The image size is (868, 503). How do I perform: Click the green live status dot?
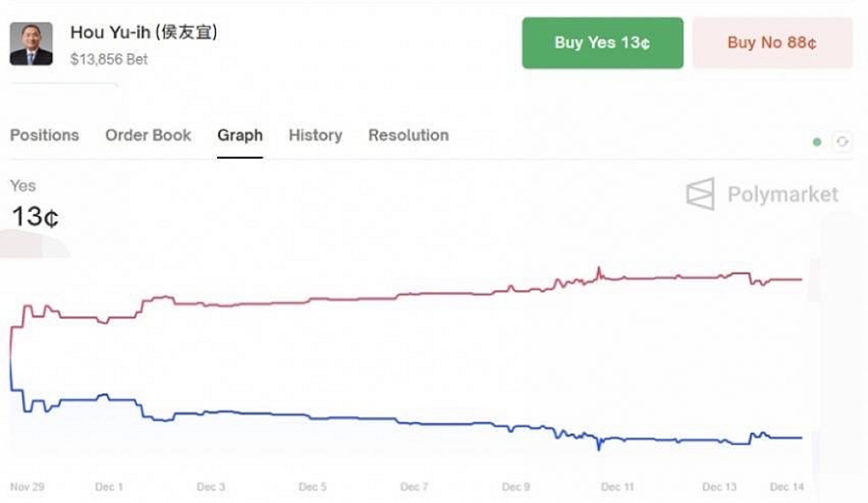click(x=817, y=142)
